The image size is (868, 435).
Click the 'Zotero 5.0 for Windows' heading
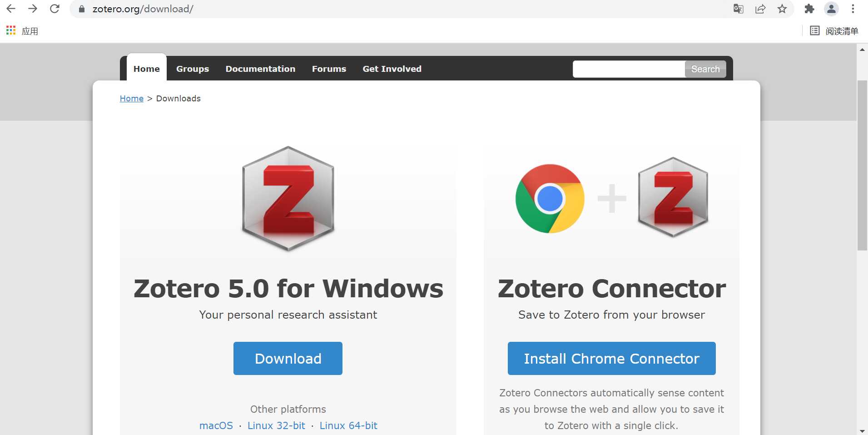coord(288,289)
